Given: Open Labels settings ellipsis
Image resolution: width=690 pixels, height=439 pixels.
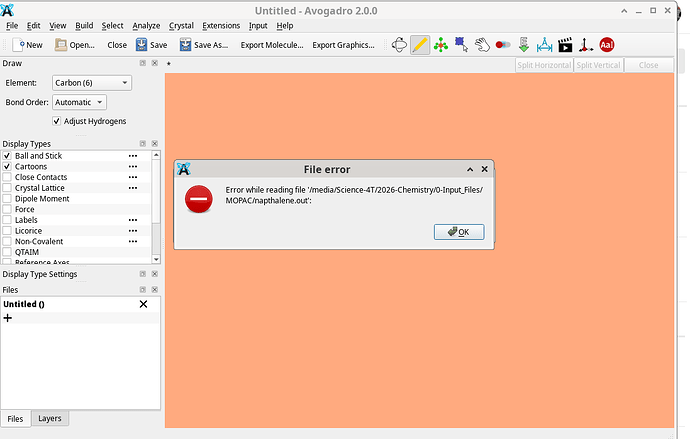Looking at the screenshot, I should coord(133,220).
